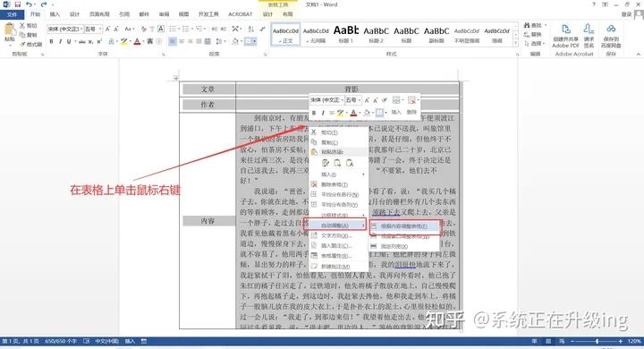Click the zoom slider handle in status bar
The height and width of the screenshot is (349, 644).
tap(597, 341)
